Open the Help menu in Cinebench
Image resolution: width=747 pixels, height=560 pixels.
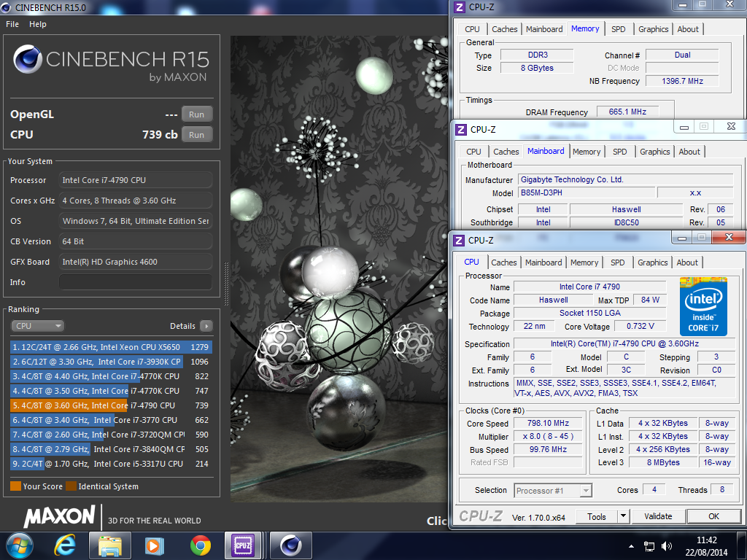click(x=38, y=24)
